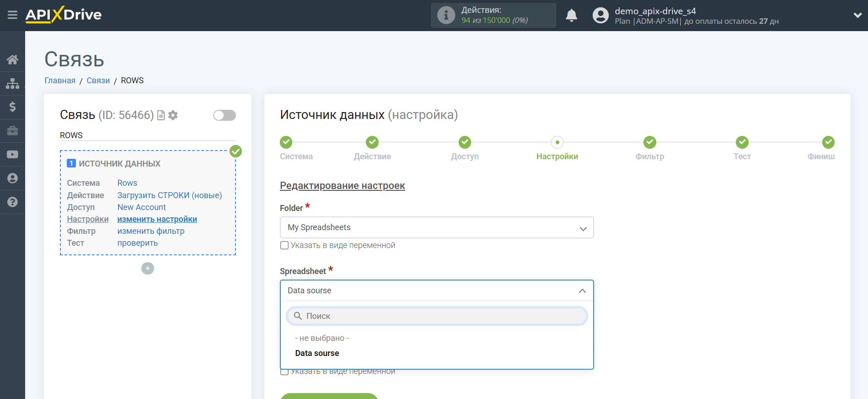The height and width of the screenshot is (399, 868).
Task: Click the Поиск search field
Action: point(437,316)
